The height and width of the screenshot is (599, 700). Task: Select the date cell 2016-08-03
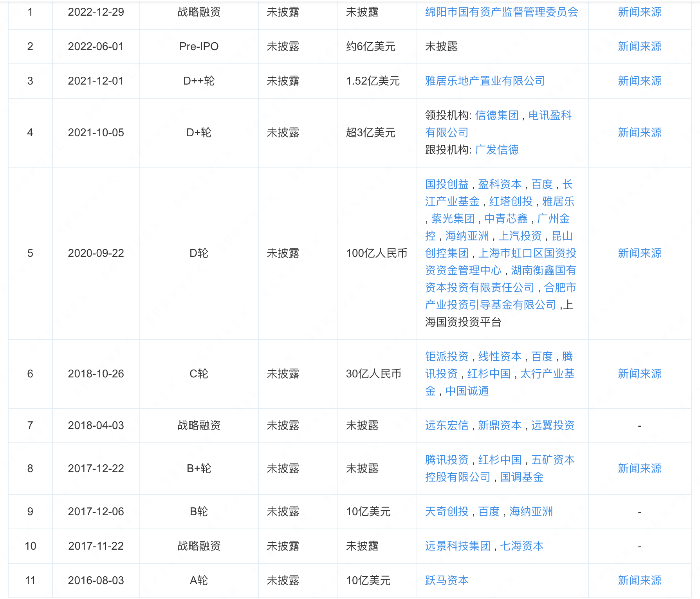tap(96, 581)
